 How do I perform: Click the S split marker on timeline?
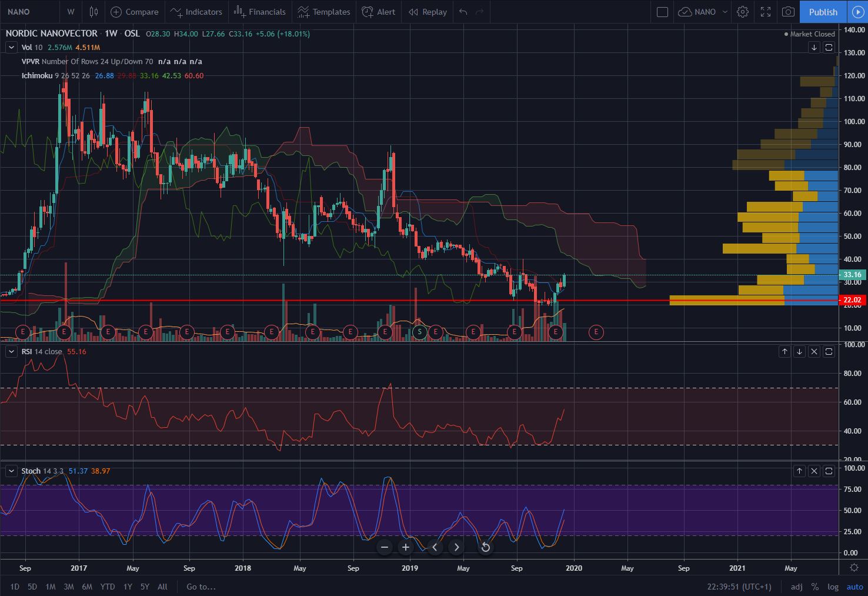point(420,332)
